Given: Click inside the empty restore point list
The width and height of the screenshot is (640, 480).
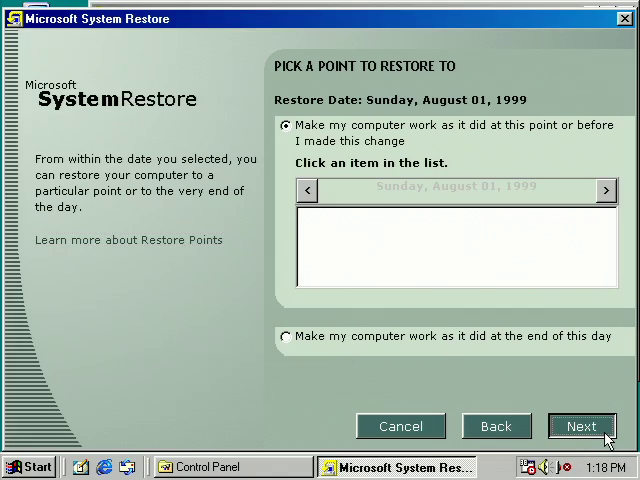Looking at the screenshot, I should point(457,247).
